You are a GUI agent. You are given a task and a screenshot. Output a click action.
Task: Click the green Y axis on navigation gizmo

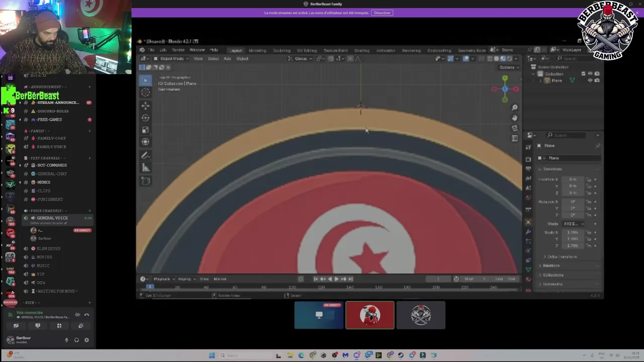pyautogui.click(x=505, y=78)
